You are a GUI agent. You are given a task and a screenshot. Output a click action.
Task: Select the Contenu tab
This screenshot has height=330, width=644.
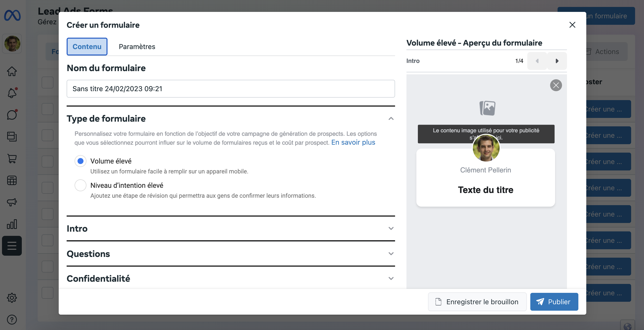tap(87, 47)
